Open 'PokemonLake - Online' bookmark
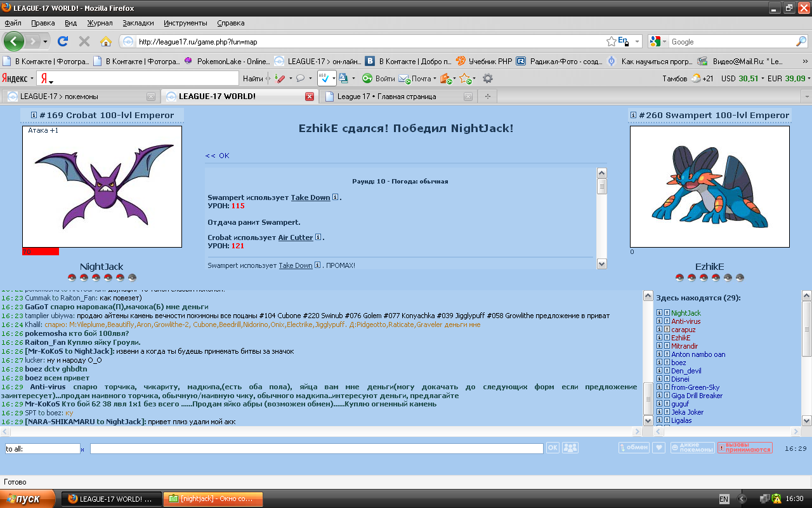The width and height of the screenshot is (812, 508). click(226, 62)
